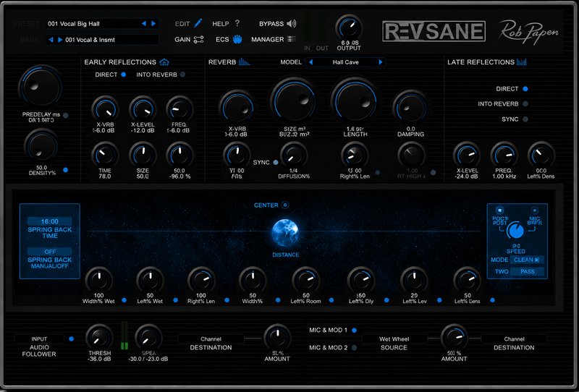Image resolution: width=579 pixels, height=392 pixels.
Task: Click the GAIN routing icon
Action: [x=198, y=39]
